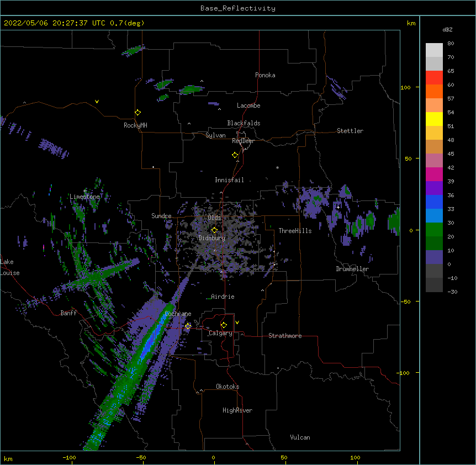Click the HighRiver town label
This screenshot has height=465, width=476.
[237, 410]
